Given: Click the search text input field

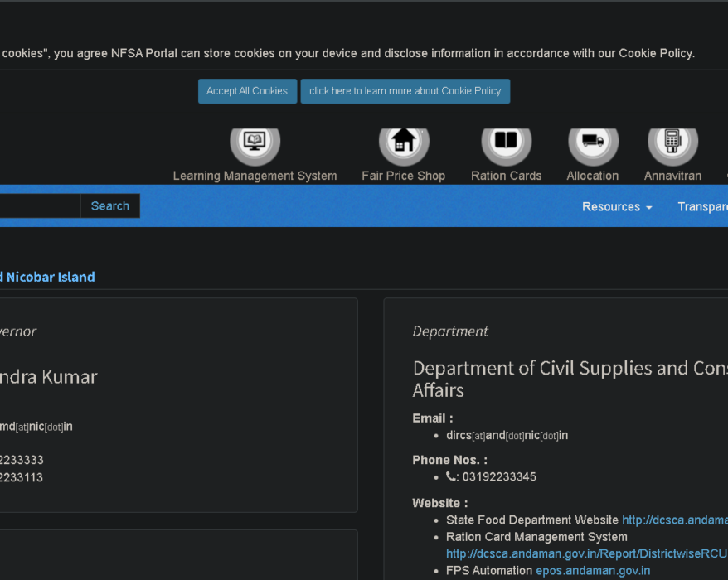Looking at the screenshot, I should click(39, 206).
